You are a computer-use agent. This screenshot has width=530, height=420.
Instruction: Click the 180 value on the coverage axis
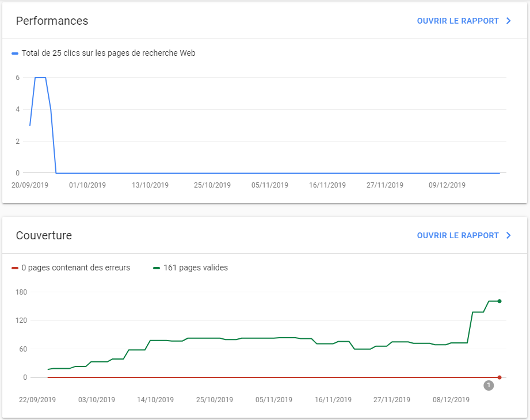(21, 292)
